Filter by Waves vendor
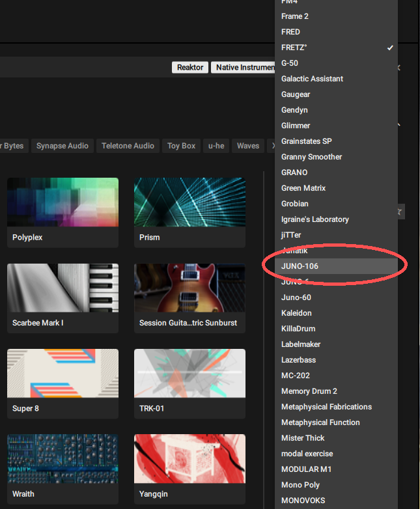Image resolution: width=420 pixels, height=509 pixels. (248, 146)
